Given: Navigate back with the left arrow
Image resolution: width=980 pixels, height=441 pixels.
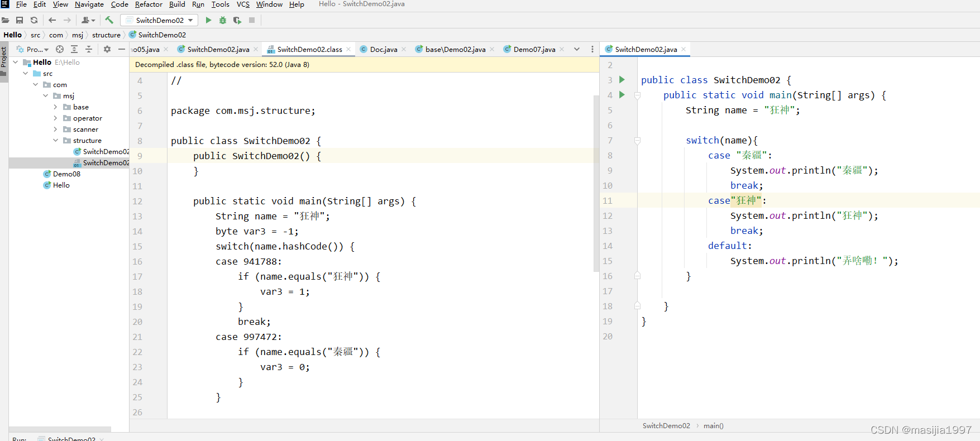Looking at the screenshot, I should pyautogui.click(x=52, y=20).
